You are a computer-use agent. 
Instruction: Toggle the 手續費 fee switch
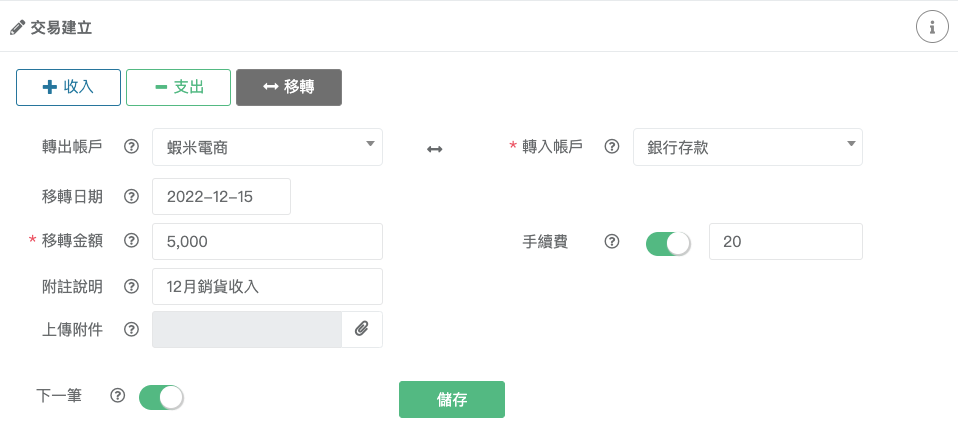668,244
